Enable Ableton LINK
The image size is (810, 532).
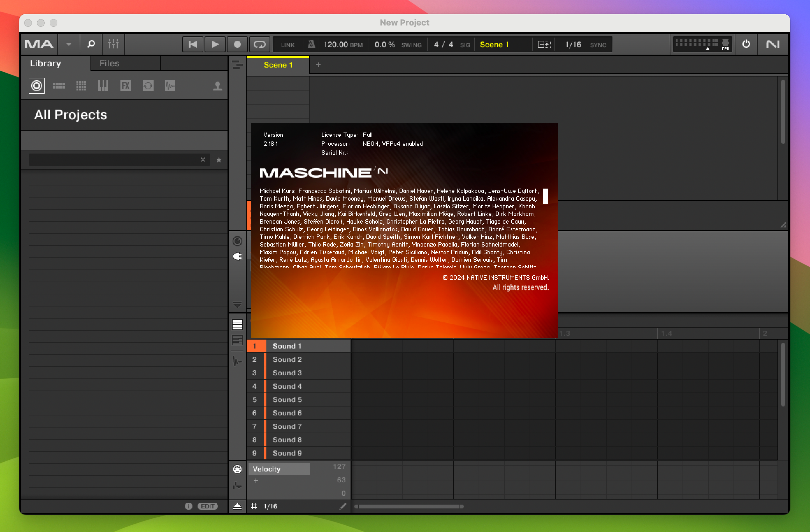click(x=288, y=45)
